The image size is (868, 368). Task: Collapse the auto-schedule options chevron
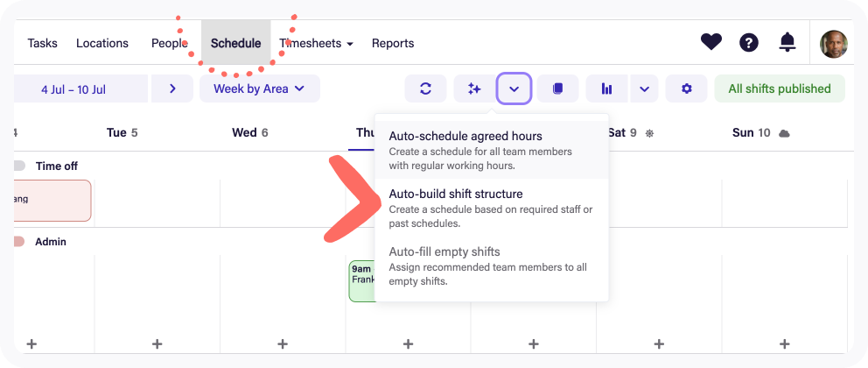(x=514, y=88)
